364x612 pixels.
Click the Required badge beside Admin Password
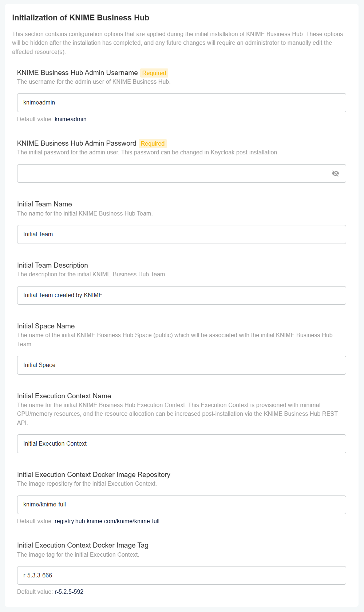153,143
